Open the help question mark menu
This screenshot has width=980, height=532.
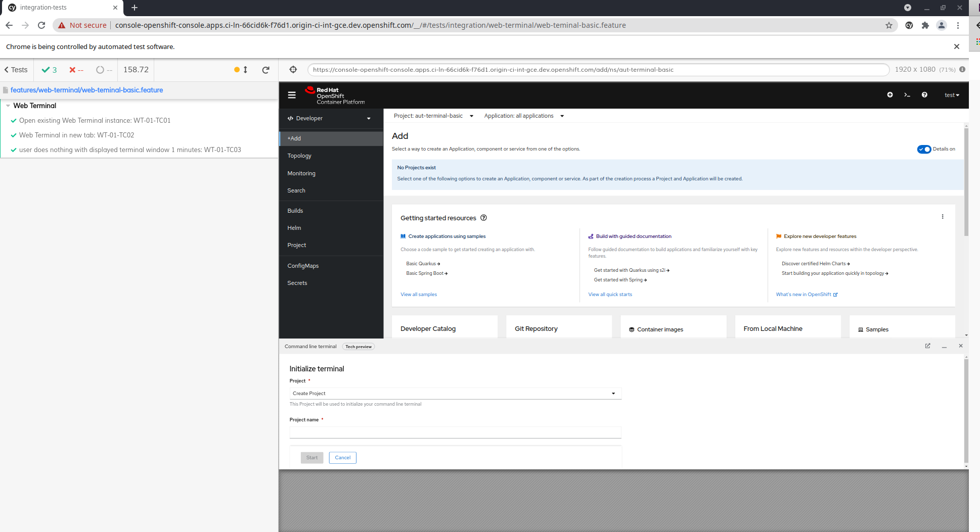tap(924, 95)
